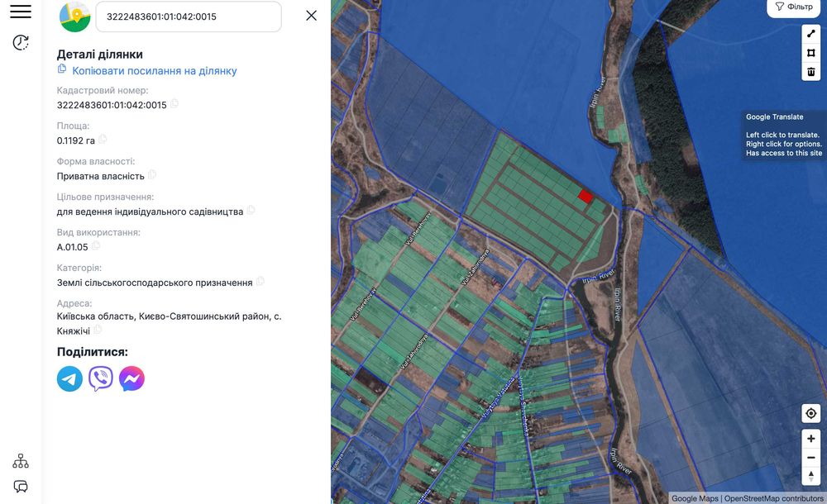827x504 pixels.
Task: Share the parcel via Telegram
Action: [69, 378]
